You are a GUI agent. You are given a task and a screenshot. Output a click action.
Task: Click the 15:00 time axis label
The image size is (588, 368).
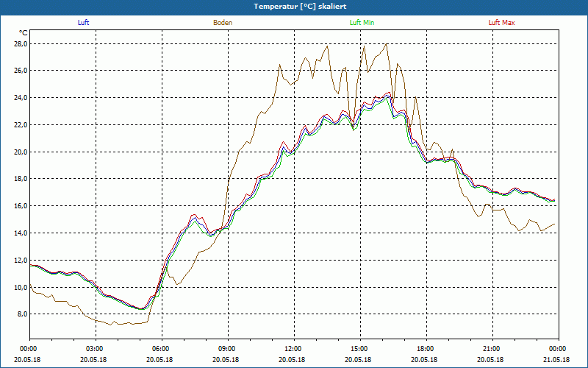coord(360,349)
